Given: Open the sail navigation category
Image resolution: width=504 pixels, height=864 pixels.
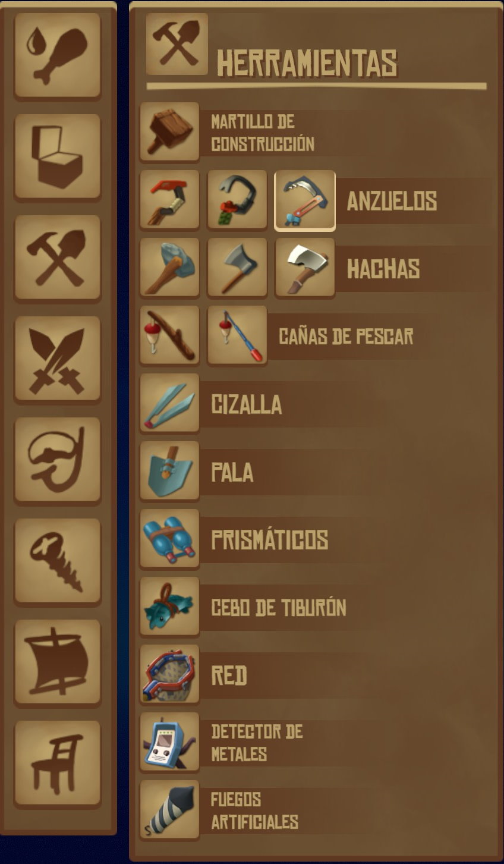Looking at the screenshot, I should (58, 662).
